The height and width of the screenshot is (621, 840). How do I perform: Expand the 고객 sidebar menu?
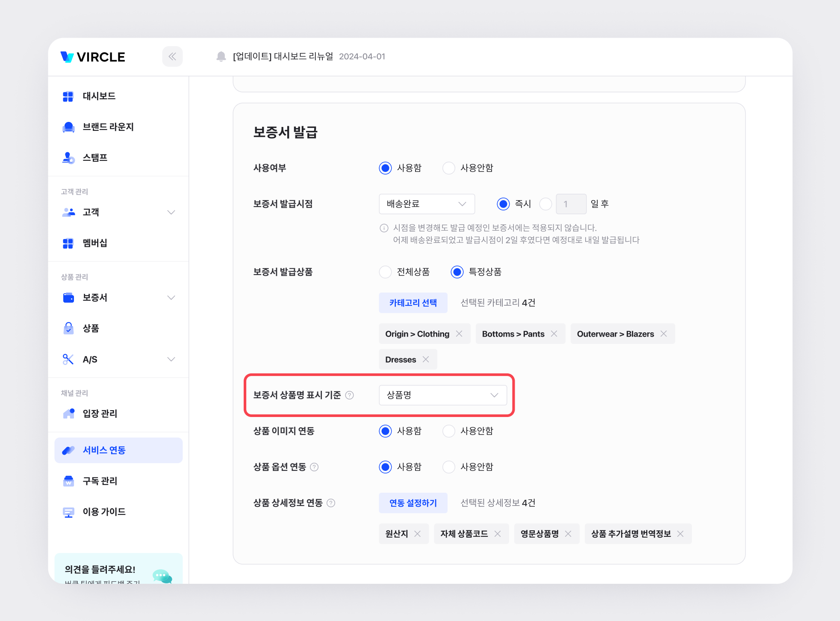(x=171, y=212)
